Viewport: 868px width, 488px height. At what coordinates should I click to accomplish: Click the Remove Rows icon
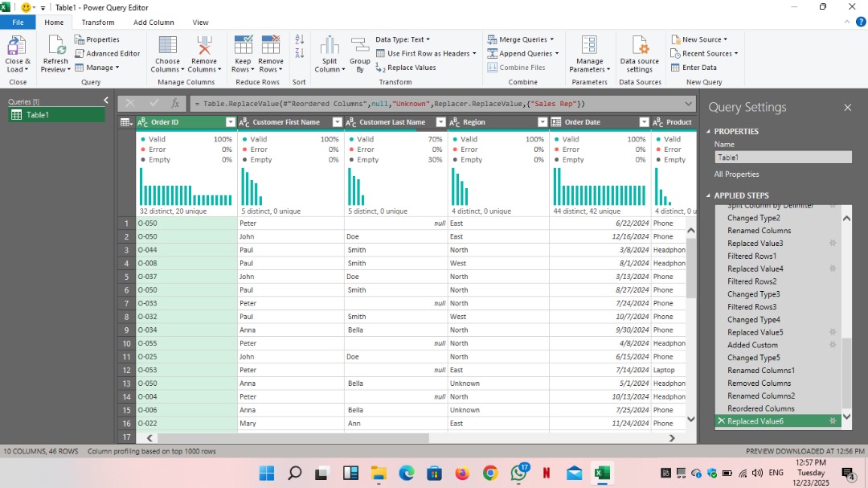pos(271,46)
